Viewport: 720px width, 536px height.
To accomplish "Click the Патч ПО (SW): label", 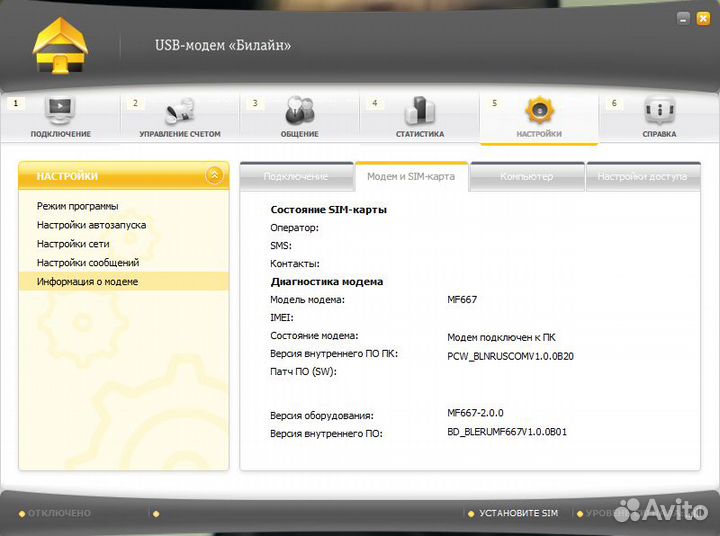I will (x=303, y=372).
